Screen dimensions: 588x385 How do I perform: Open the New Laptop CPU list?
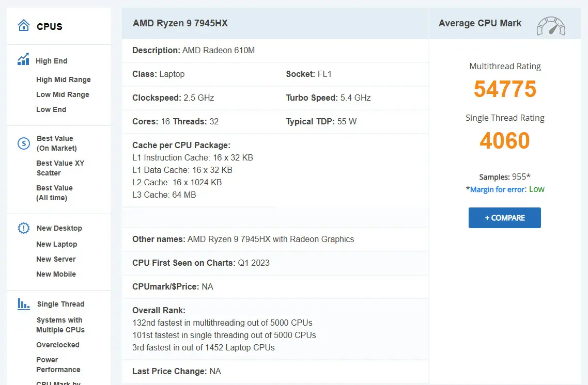point(56,244)
